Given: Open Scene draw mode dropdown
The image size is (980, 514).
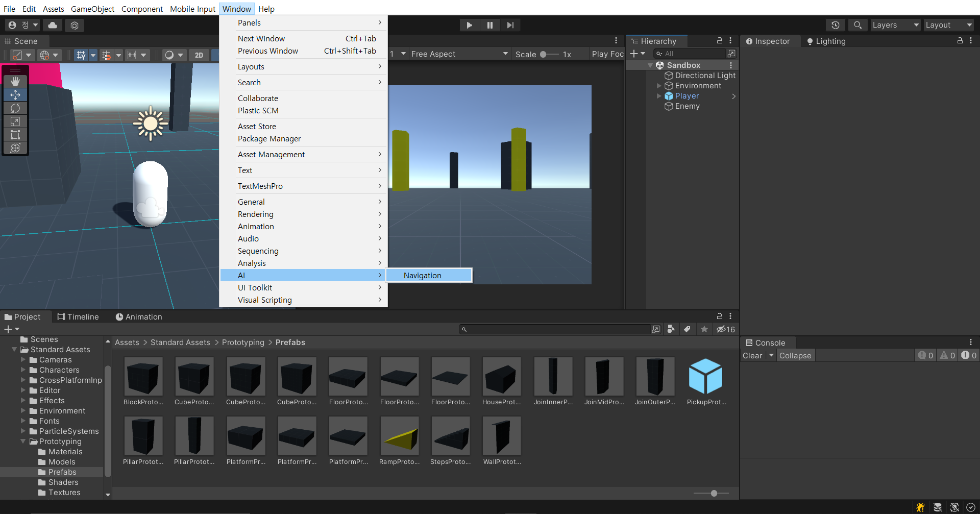Looking at the screenshot, I should point(174,55).
